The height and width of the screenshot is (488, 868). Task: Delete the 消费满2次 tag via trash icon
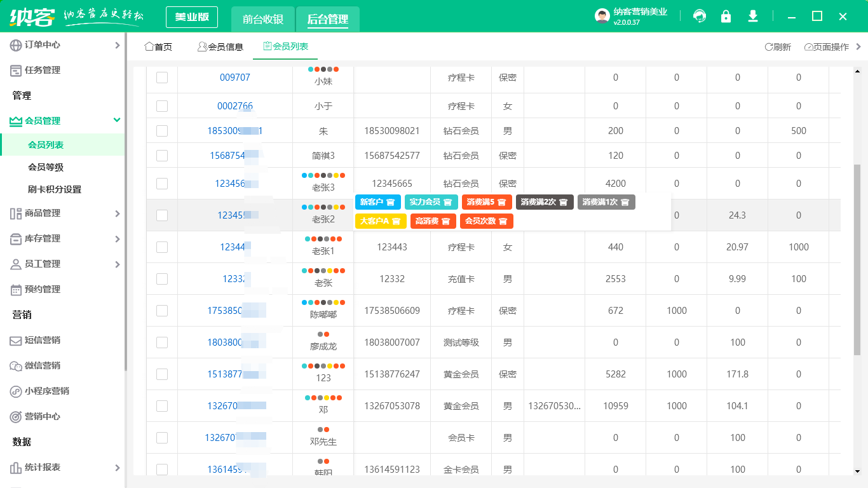point(563,202)
